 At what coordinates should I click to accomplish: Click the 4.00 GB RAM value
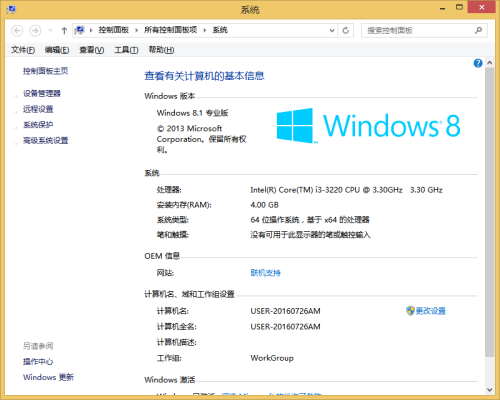click(x=264, y=205)
